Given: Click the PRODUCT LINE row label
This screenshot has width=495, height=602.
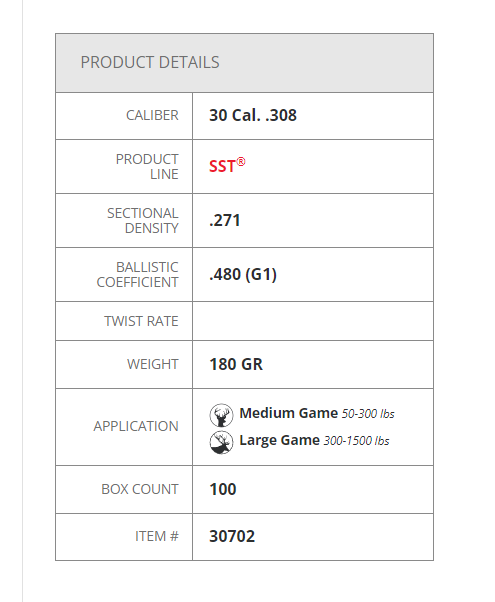Looking at the screenshot, I should click(147, 167).
